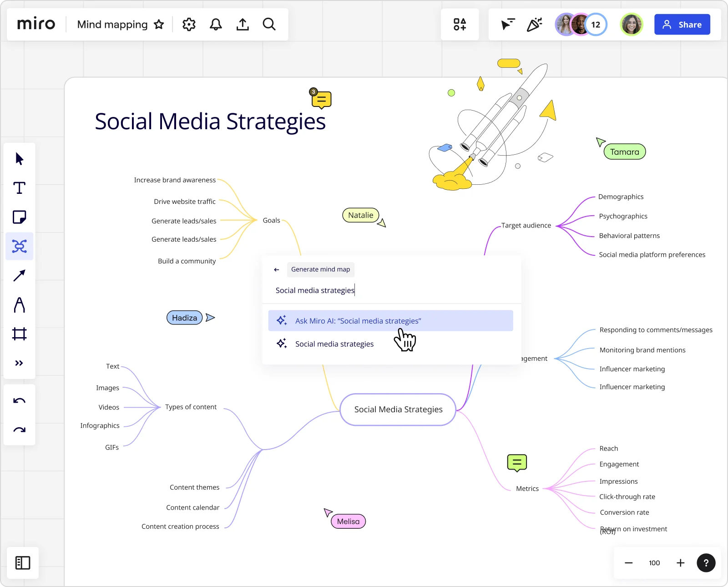Viewport: 728px width, 587px height.
Task: Star the Mind mapping board
Action: (159, 25)
